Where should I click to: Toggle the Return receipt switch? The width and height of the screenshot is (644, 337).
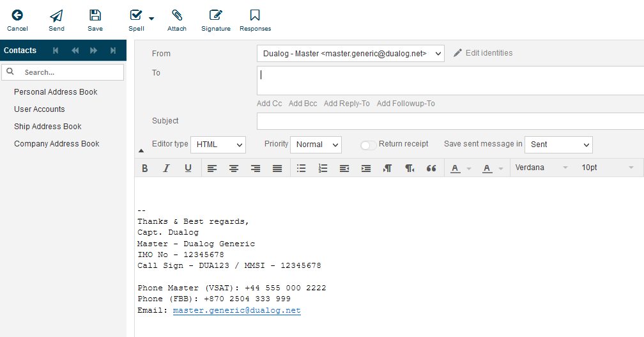(369, 145)
